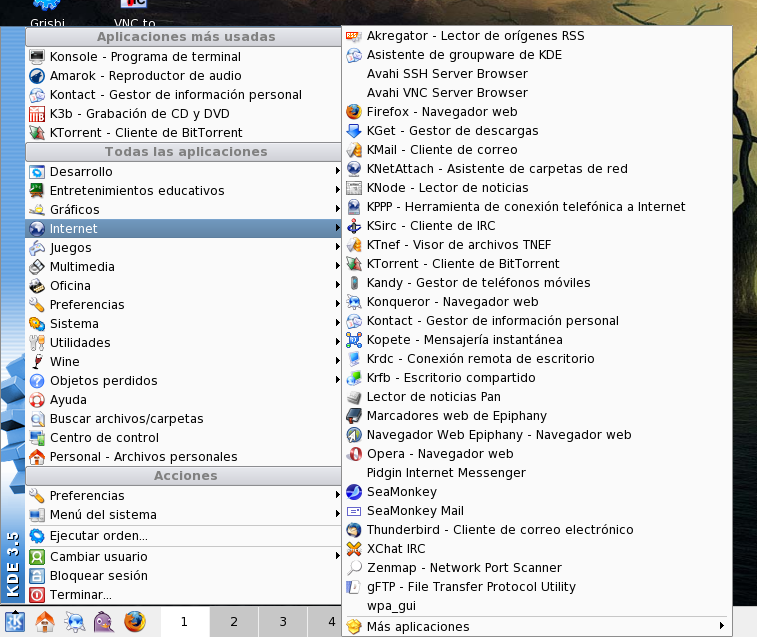Expand the Gráficos submenu arrow
The height and width of the screenshot is (637, 757).
(x=337, y=209)
